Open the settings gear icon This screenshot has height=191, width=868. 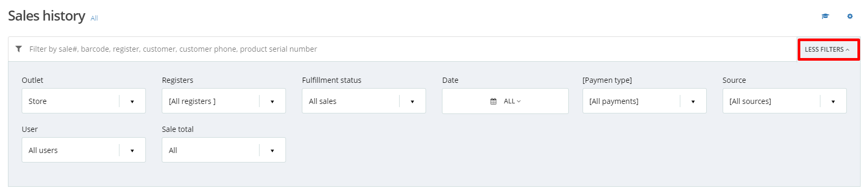pyautogui.click(x=850, y=16)
